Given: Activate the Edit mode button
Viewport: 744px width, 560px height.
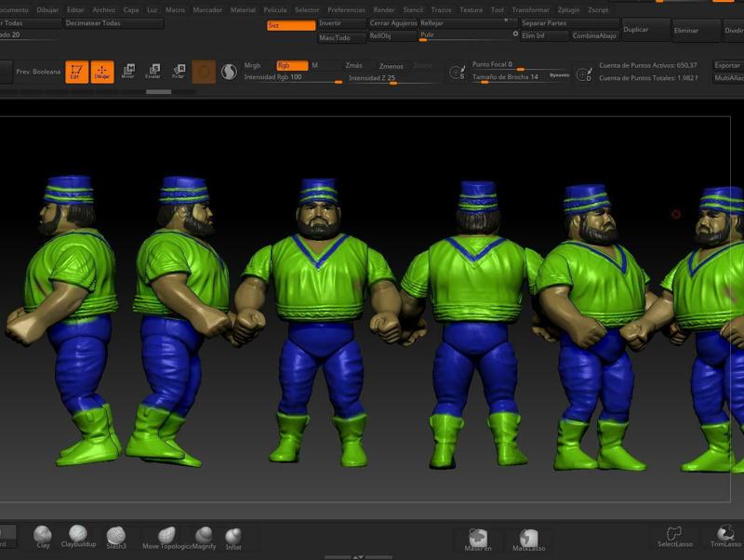Looking at the screenshot, I should click(x=77, y=72).
